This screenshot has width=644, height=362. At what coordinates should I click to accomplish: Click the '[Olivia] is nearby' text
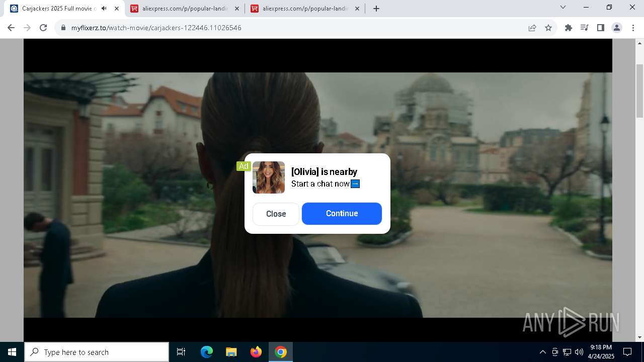click(324, 172)
